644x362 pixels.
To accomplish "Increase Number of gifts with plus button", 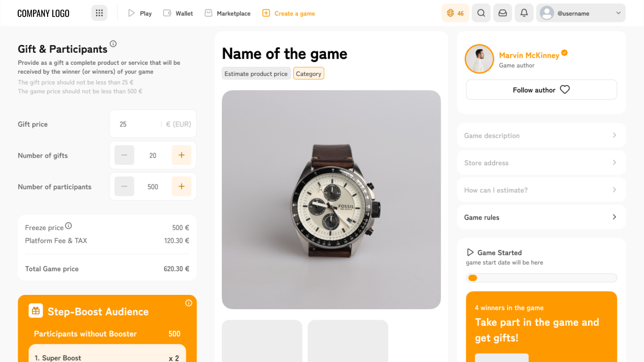I will (182, 155).
